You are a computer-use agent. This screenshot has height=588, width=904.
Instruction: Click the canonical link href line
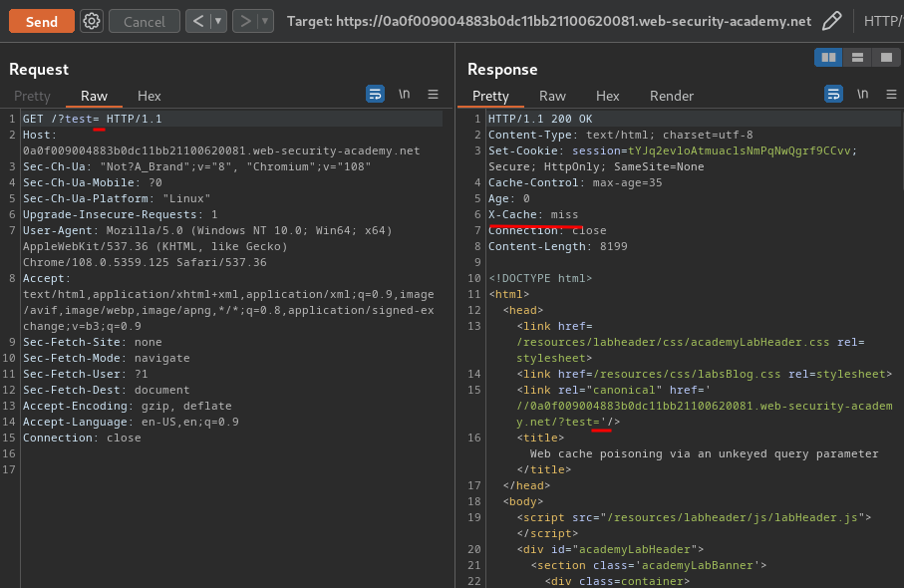(x=704, y=406)
